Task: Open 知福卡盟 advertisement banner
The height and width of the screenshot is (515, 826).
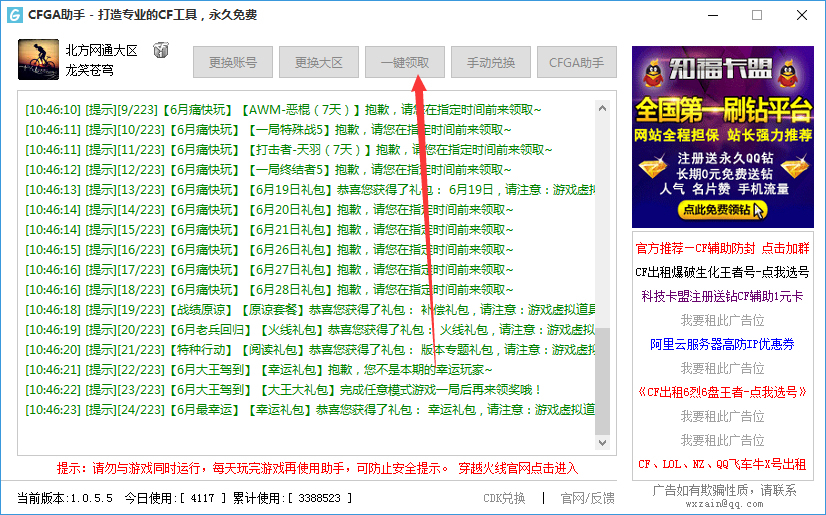Action: coord(723,137)
